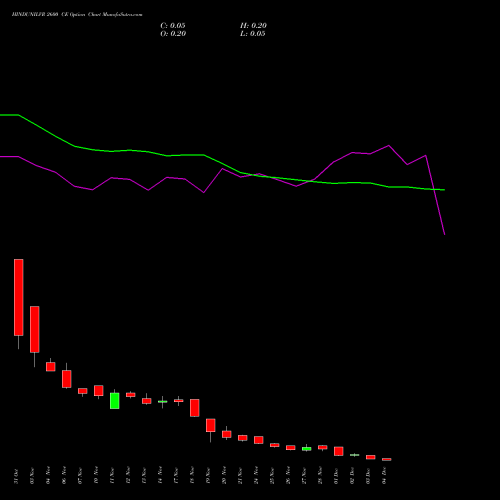Select the '03 Nov' date axis label

[32, 476]
